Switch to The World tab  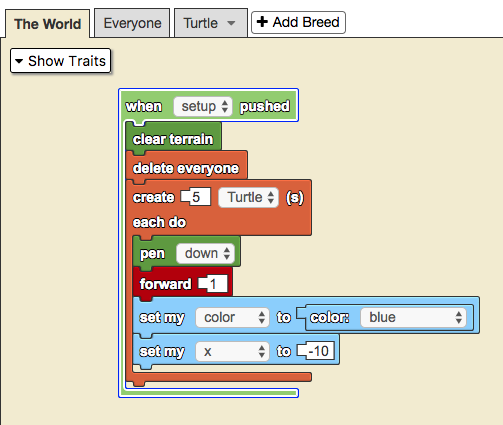[x=48, y=24]
